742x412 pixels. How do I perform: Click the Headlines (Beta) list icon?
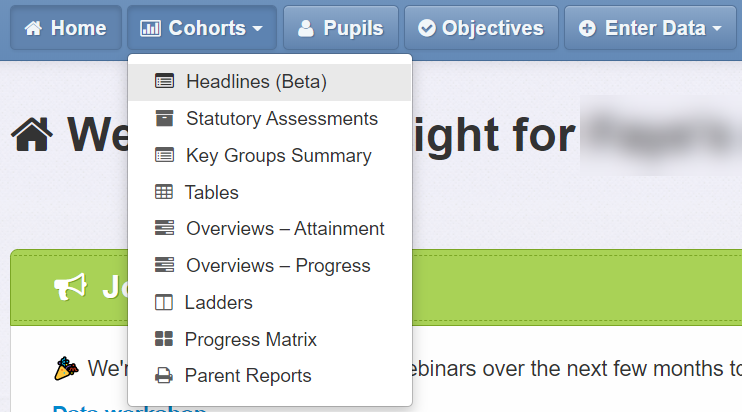(x=164, y=81)
